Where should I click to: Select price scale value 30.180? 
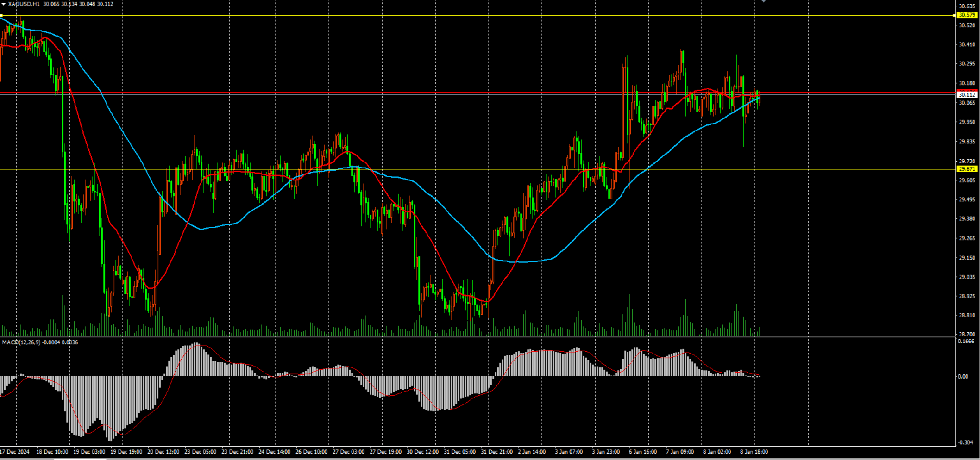click(967, 83)
